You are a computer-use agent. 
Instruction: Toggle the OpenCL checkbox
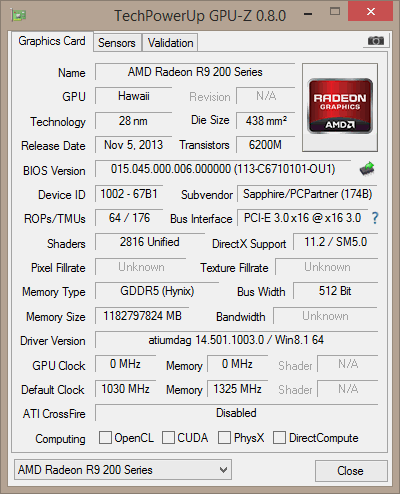pos(105,438)
